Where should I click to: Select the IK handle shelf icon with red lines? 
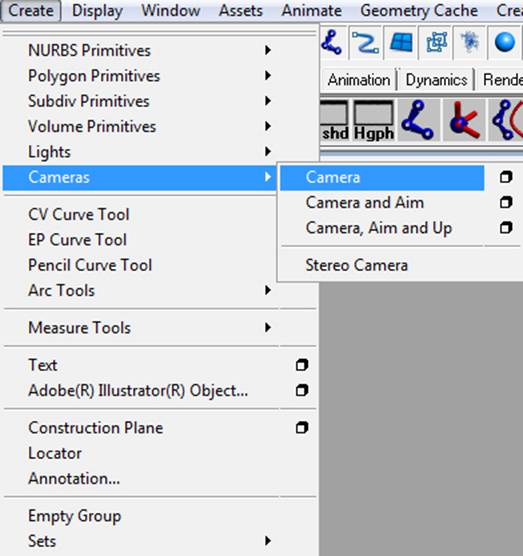[x=464, y=120]
